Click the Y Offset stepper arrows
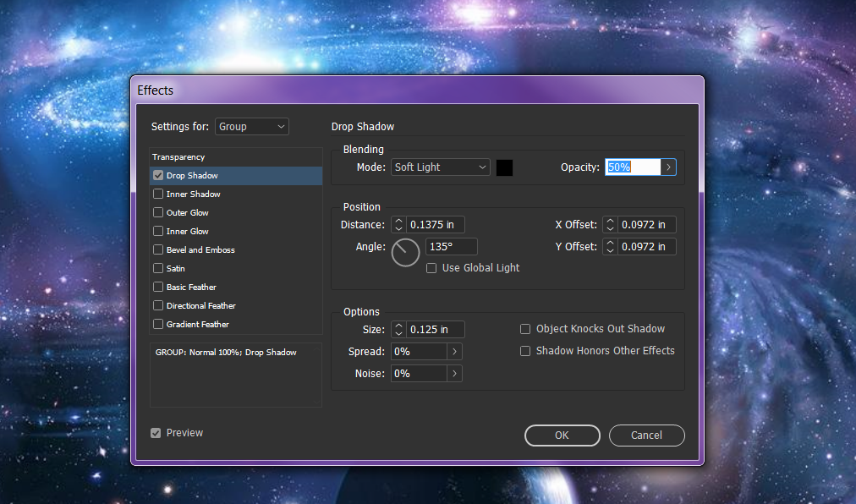Image resolution: width=856 pixels, height=504 pixels. 611,246
